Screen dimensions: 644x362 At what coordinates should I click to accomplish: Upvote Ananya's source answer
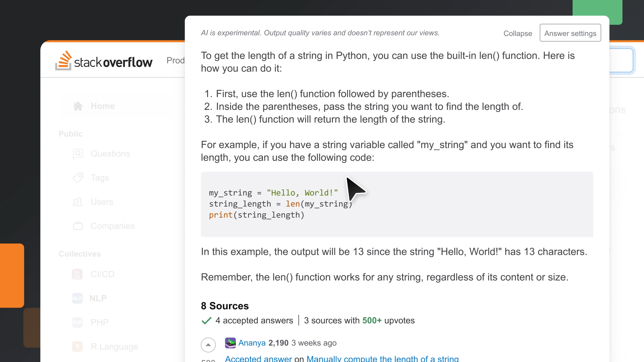(x=208, y=345)
